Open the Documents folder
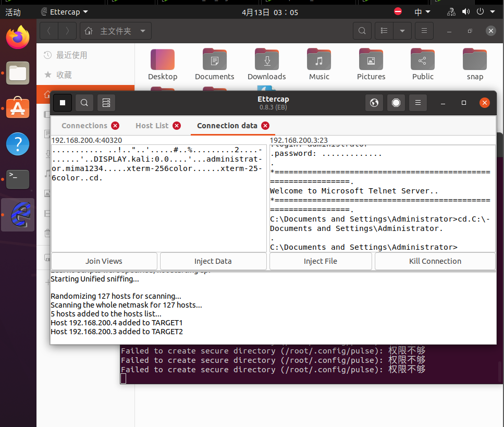 coord(214,64)
